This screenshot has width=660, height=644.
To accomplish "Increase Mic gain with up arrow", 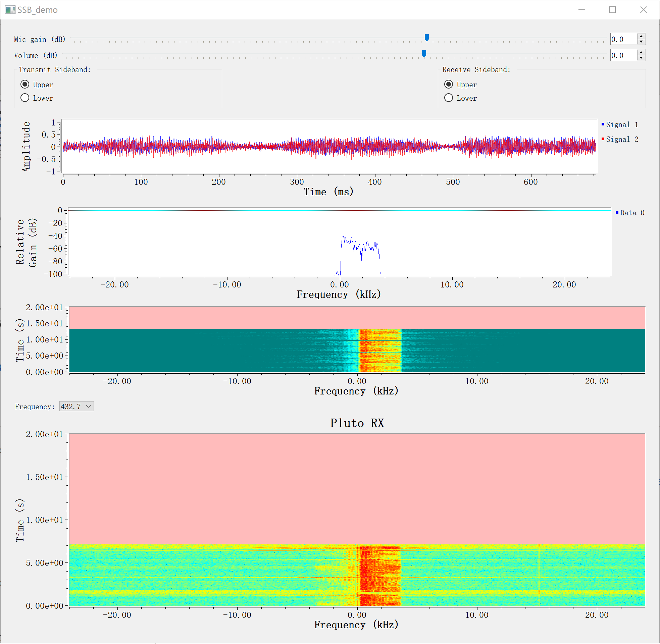I will tap(641, 37).
